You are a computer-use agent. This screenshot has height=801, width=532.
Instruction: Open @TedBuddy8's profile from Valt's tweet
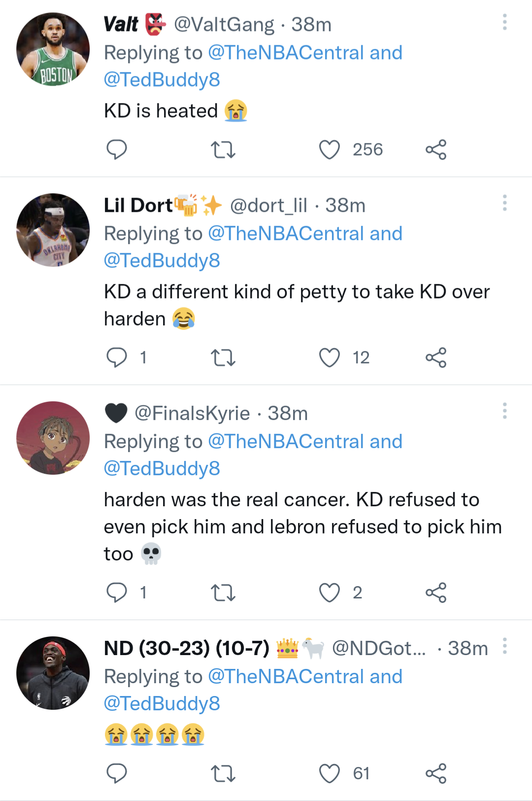162,79
